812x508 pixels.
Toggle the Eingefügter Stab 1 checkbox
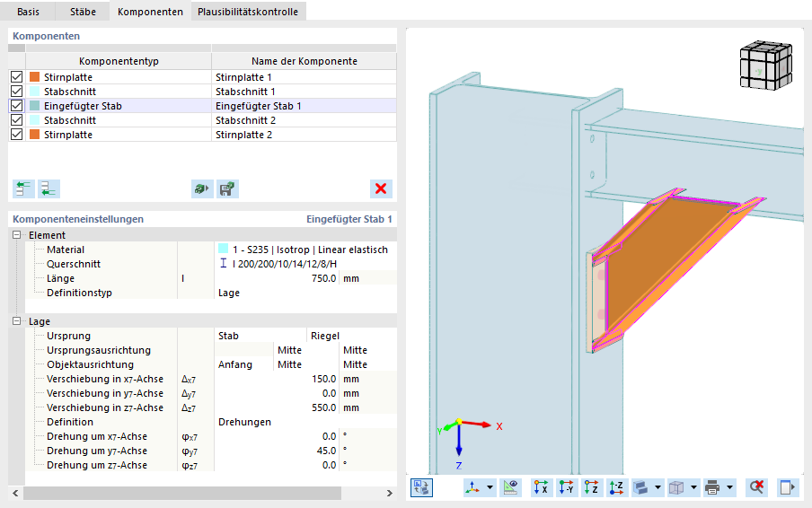click(16, 106)
